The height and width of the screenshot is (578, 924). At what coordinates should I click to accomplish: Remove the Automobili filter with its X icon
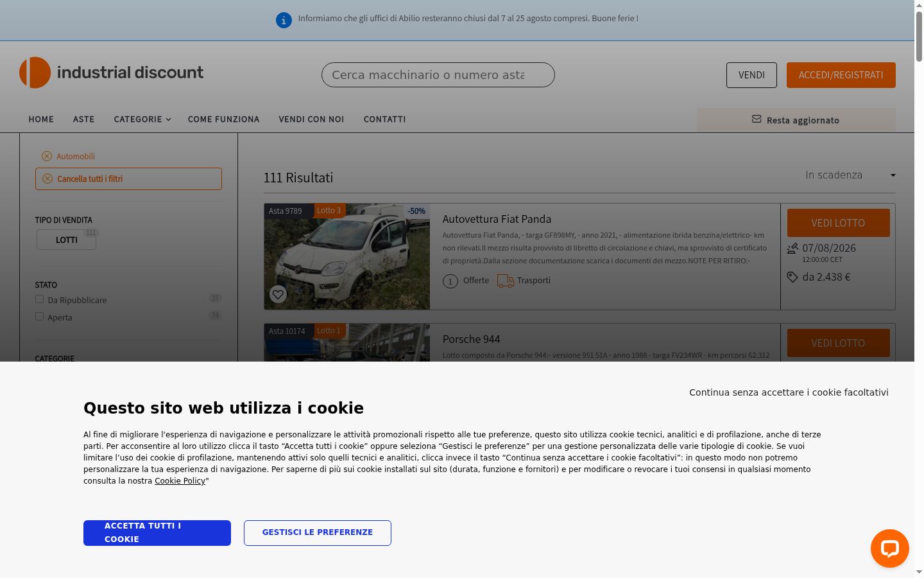pyautogui.click(x=47, y=156)
